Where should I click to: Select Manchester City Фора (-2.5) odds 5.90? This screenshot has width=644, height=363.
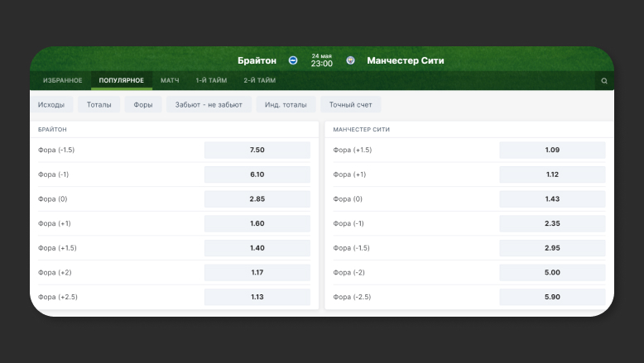pyautogui.click(x=552, y=297)
